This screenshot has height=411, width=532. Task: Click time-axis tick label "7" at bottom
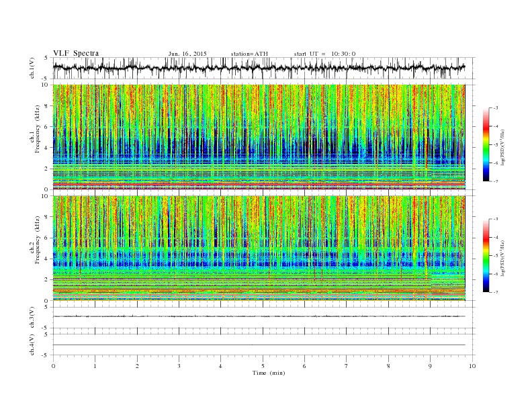[x=347, y=366]
